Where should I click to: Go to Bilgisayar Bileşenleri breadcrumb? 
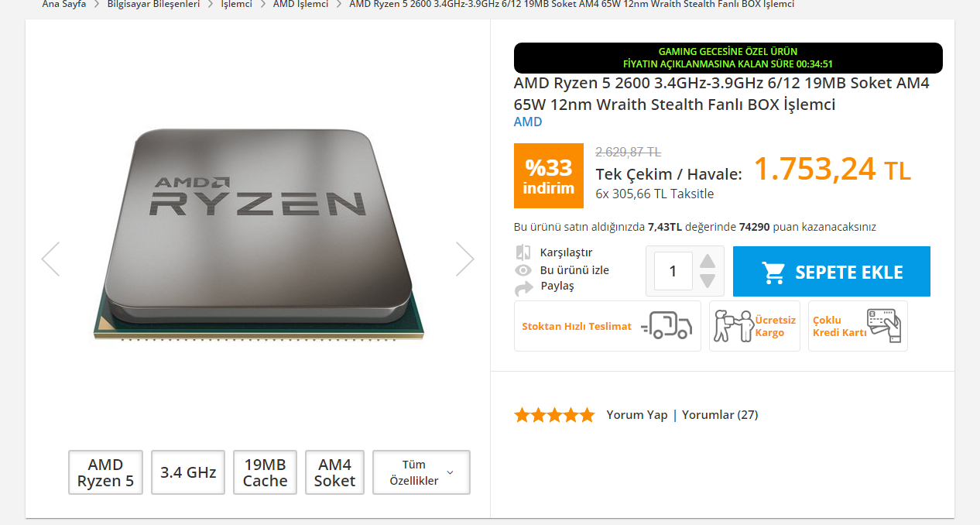[153, 4]
